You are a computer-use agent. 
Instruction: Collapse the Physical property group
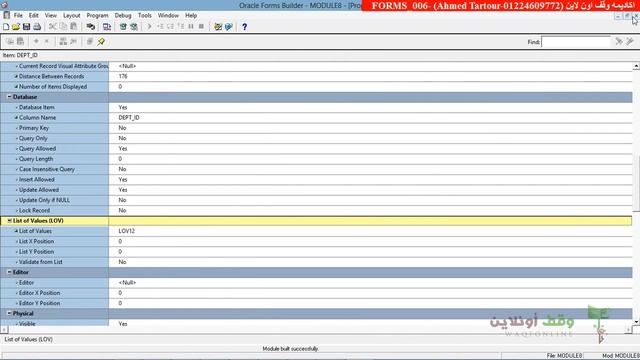click(9, 313)
